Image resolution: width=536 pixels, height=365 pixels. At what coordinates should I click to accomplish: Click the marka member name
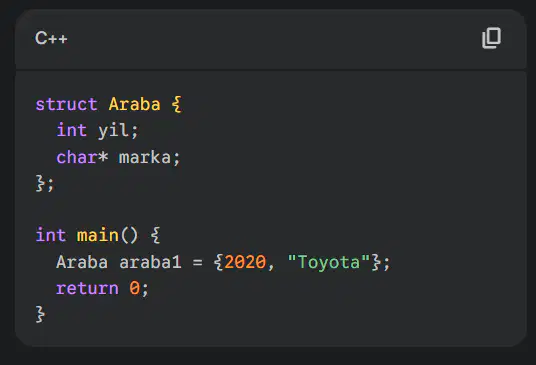tap(145, 157)
